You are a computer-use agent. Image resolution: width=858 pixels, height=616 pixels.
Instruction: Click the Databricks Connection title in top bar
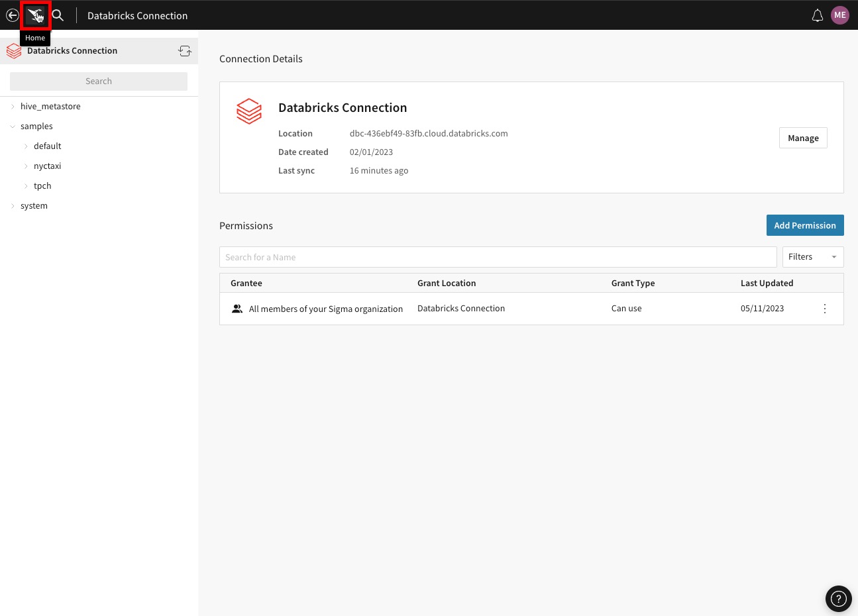(x=137, y=15)
